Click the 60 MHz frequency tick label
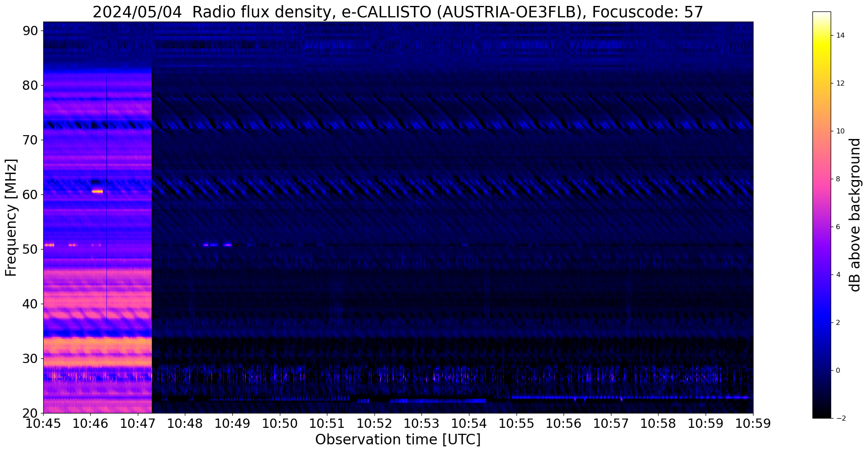This screenshot has height=452, width=868. pos(30,194)
